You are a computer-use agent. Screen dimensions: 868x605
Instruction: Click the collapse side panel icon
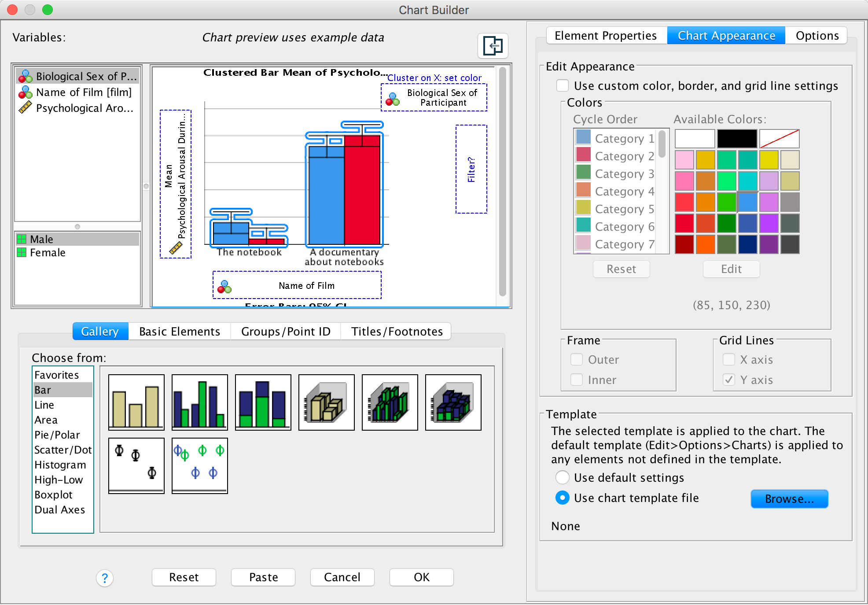[493, 46]
